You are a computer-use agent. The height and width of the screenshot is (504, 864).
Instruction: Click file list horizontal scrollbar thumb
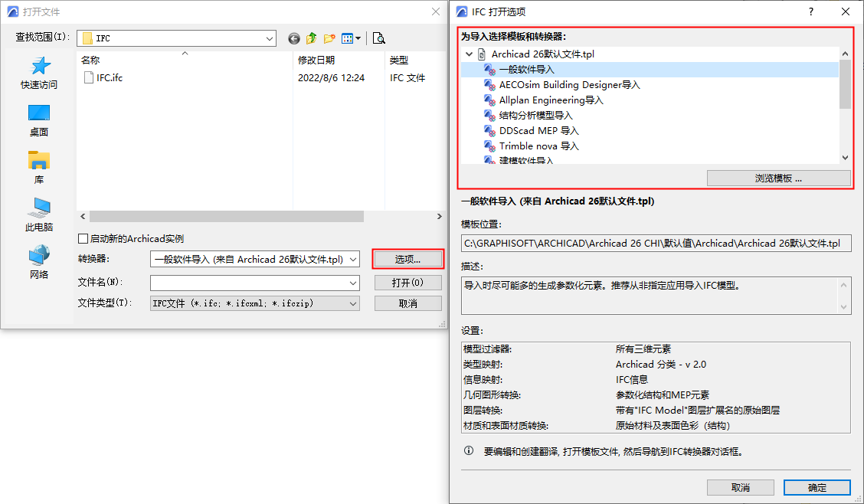(x=227, y=217)
